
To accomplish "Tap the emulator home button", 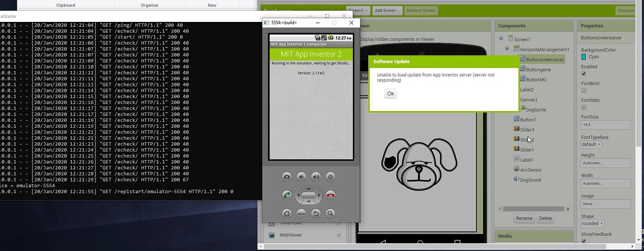I will [x=287, y=214].
